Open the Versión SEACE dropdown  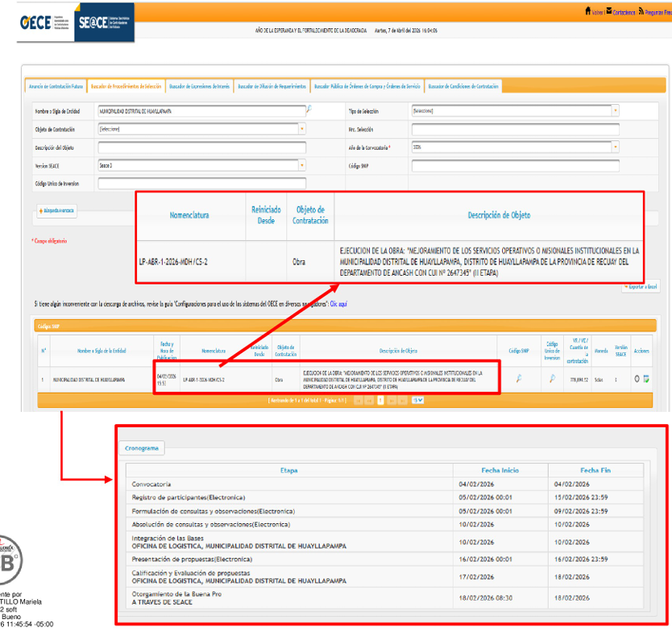(302, 165)
